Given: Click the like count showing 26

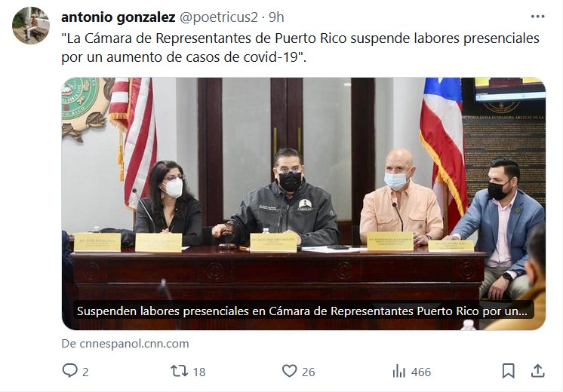Looking at the screenshot, I should [309, 372].
